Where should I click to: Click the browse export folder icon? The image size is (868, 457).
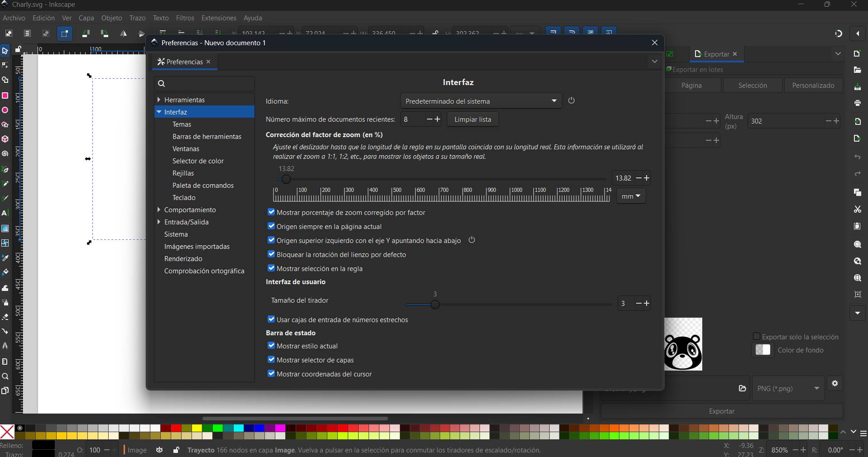point(742,388)
